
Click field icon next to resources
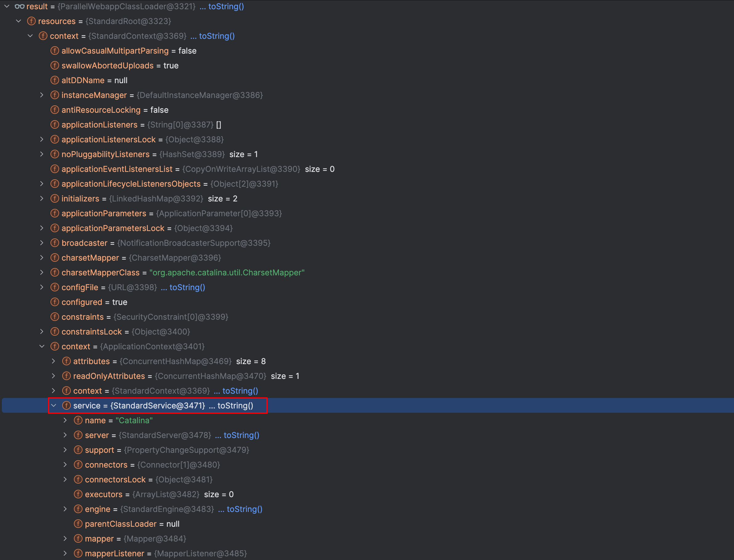point(31,21)
